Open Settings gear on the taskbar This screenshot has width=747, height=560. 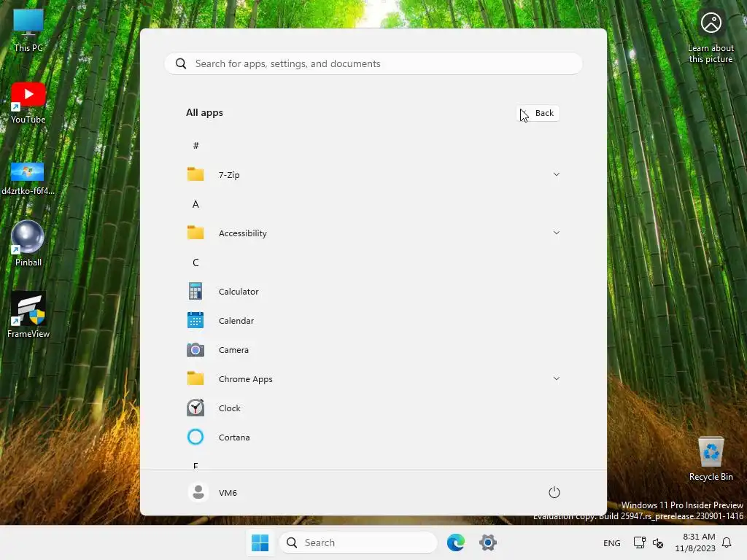tap(488, 542)
